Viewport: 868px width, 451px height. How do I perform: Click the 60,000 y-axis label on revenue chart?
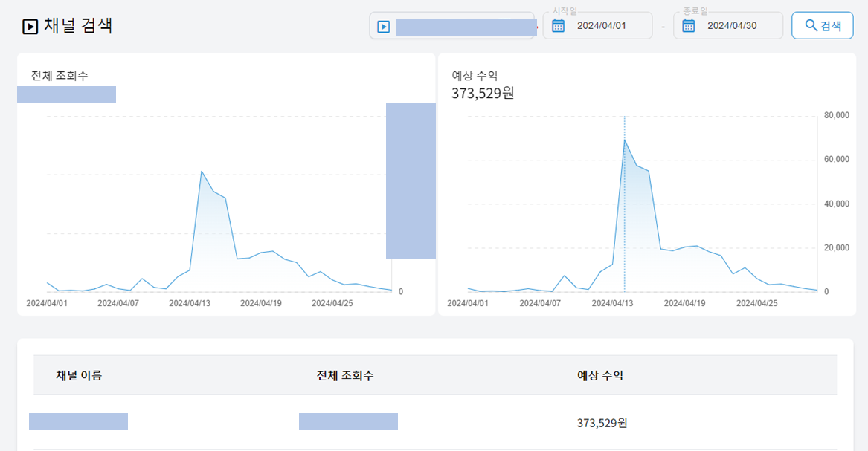coord(837,159)
